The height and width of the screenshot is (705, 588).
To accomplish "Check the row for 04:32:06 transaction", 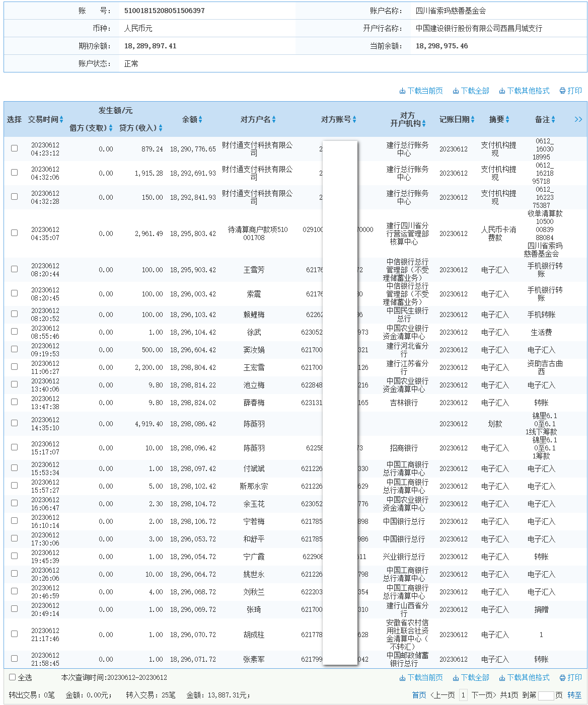I will click(14, 173).
